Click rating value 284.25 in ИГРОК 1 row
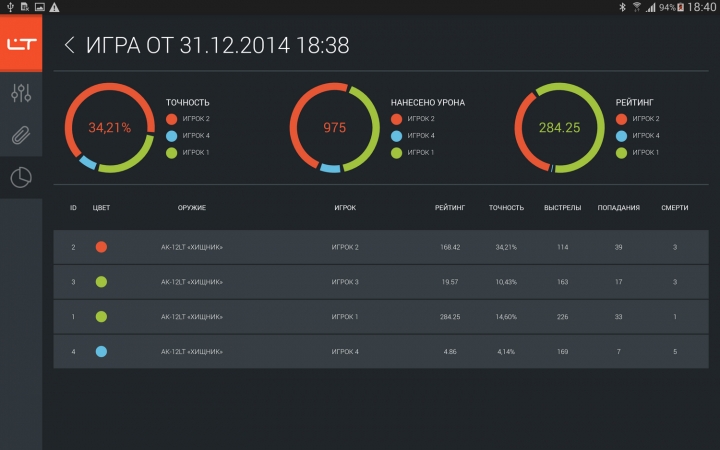The width and height of the screenshot is (720, 450). coord(450,317)
